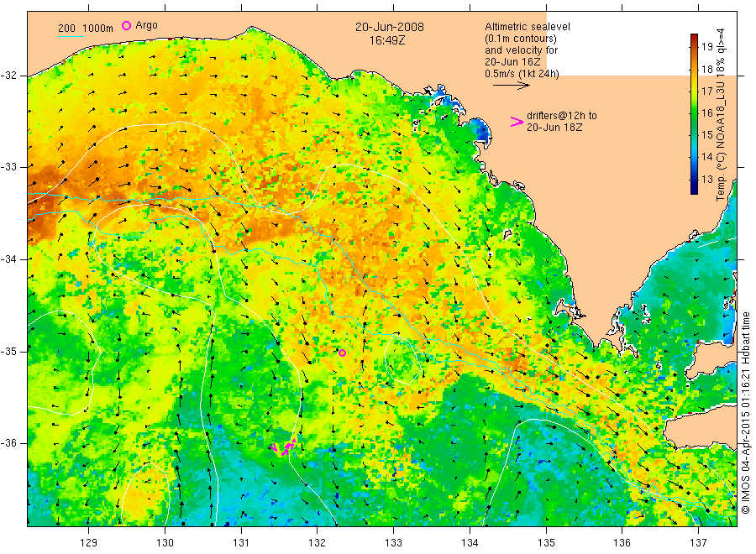The image size is (756, 554).
Task: Click the color bar value 17
Action: pyautogui.click(x=706, y=91)
